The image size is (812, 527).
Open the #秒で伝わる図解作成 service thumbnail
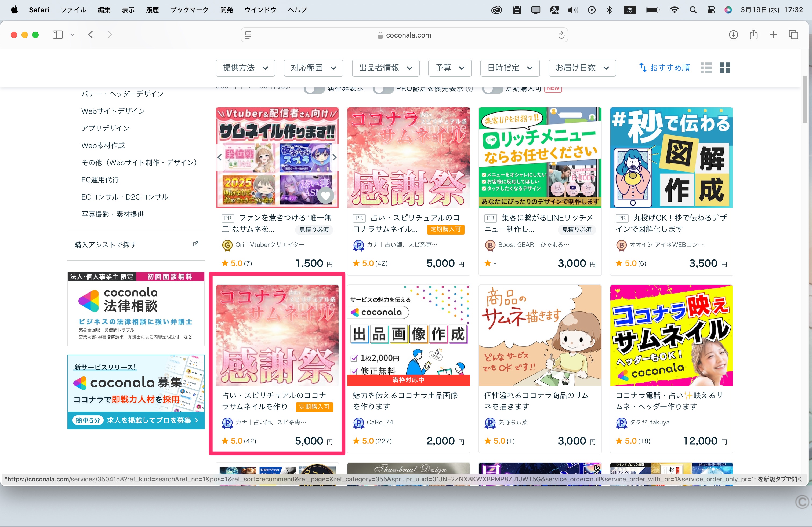[x=671, y=158]
